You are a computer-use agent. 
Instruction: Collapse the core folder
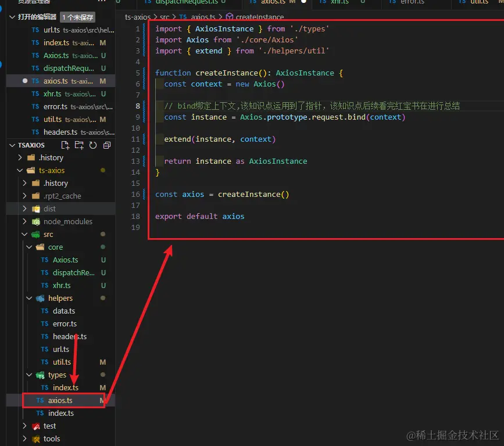coord(29,247)
